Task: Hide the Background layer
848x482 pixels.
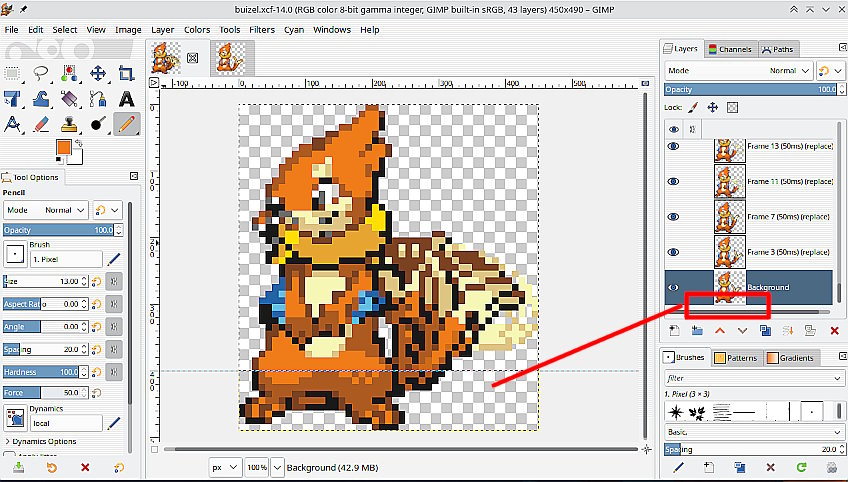Action: coord(673,287)
